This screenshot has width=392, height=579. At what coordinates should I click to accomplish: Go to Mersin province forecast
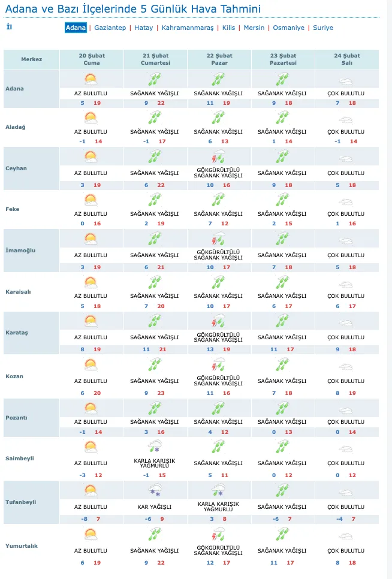point(254,28)
